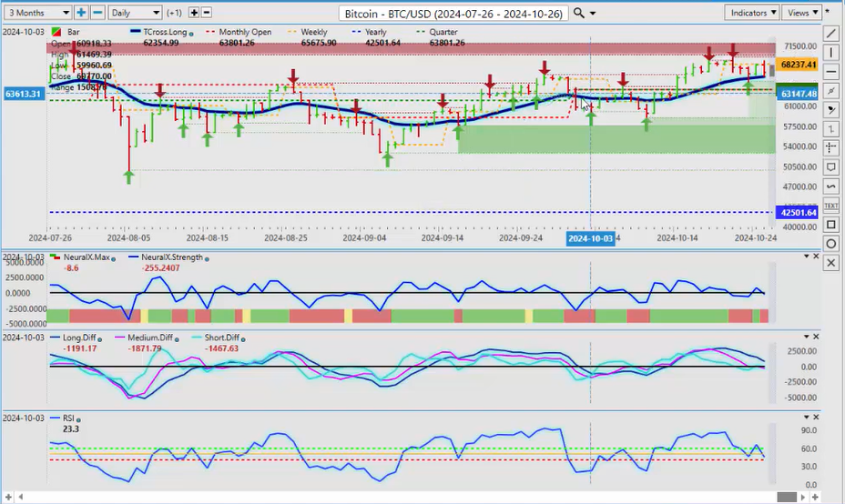The width and height of the screenshot is (845, 504).
Task: Open the Indicators dropdown menu
Action: click(752, 13)
